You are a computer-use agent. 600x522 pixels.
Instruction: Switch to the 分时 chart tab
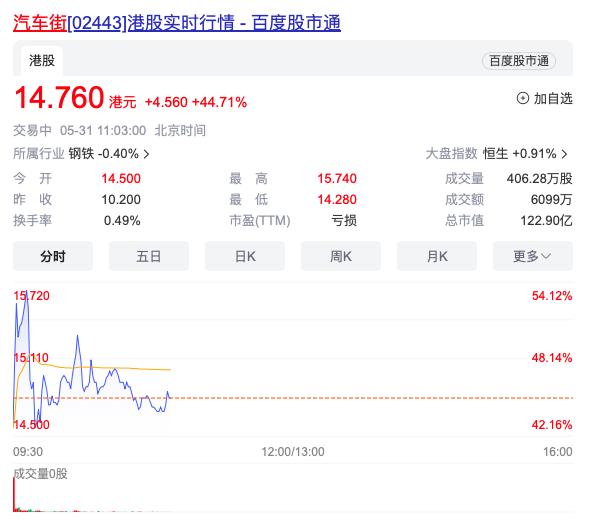click(x=53, y=256)
